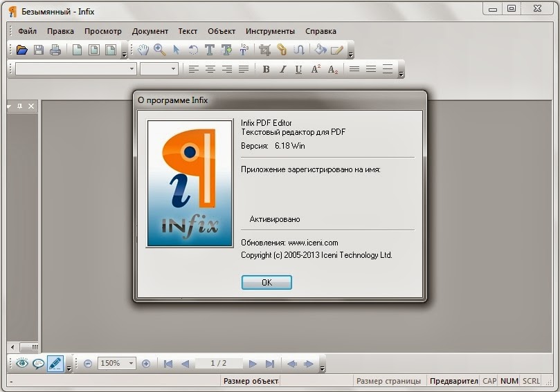Select the Crop tool
Image resolution: width=560 pixels, height=392 pixels.
(264, 50)
